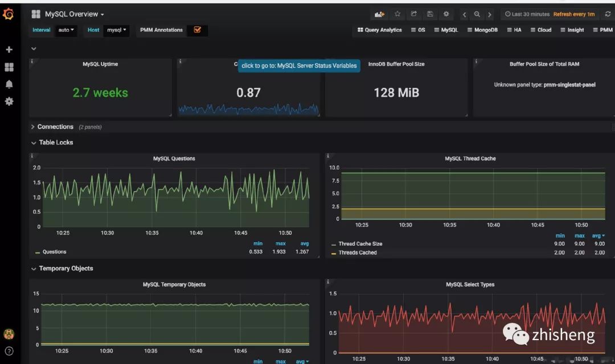Open the PMM dashboards menu
This screenshot has width=615, height=364.
click(x=602, y=30)
